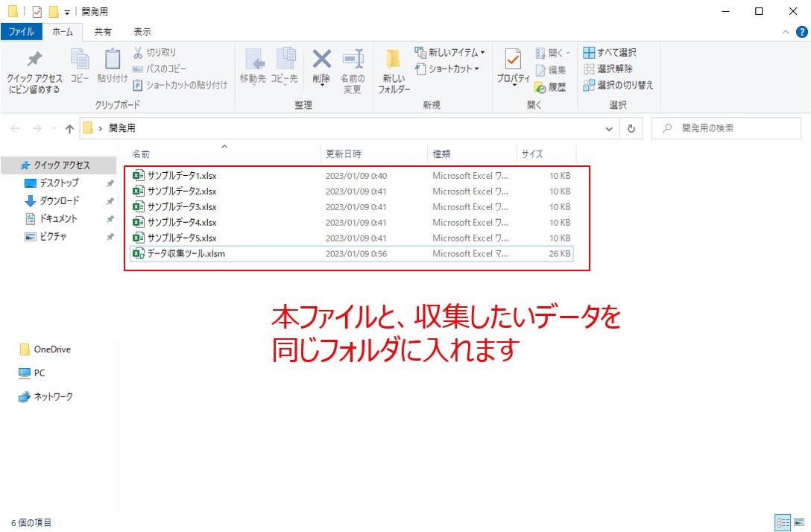The width and height of the screenshot is (811, 532).
Task: Open Desktop (デスクトップ) in sidebar
Action: [58, 183]
